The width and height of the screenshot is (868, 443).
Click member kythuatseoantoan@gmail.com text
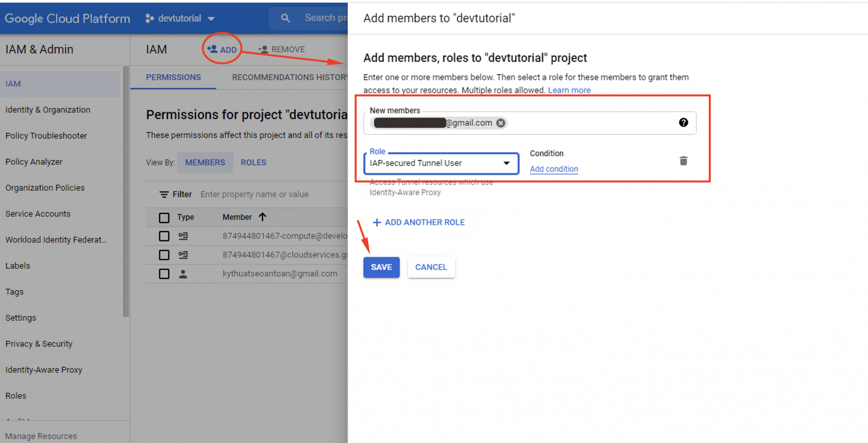pos(280,274)
